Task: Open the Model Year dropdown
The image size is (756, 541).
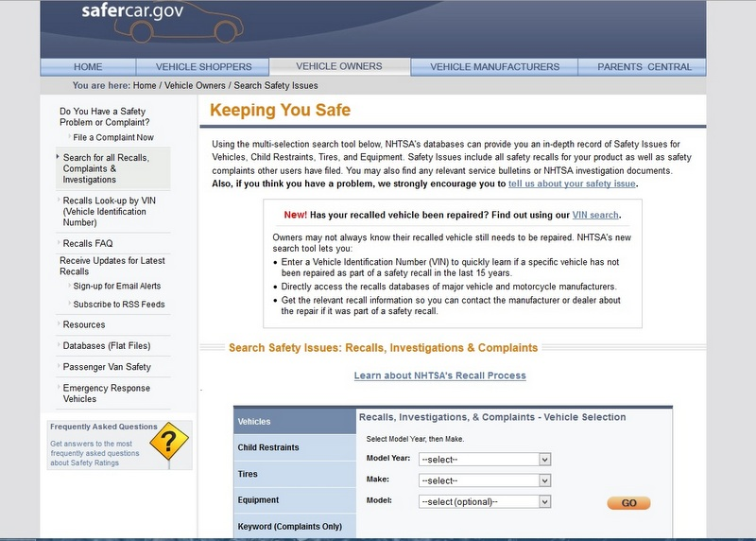Action: (485, 460)
